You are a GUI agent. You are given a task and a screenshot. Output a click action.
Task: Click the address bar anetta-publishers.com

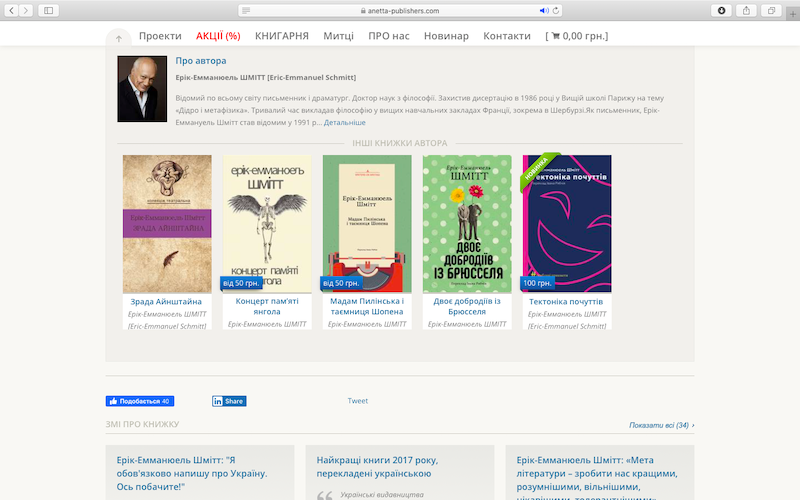coord(399,10)
